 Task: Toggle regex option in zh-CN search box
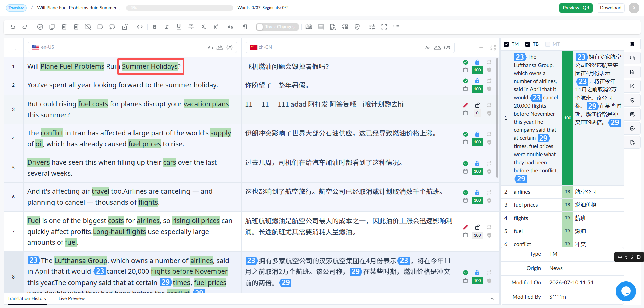[447, 48]
